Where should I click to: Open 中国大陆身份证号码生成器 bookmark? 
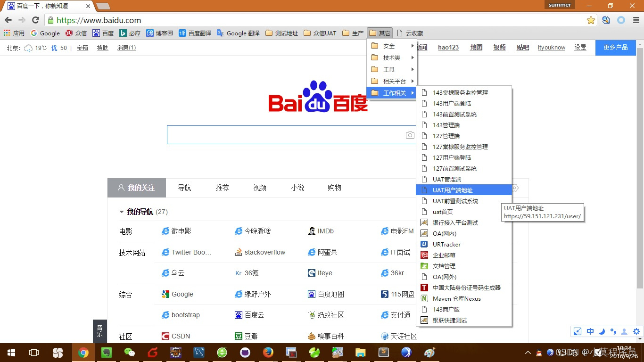click(464, 288)
